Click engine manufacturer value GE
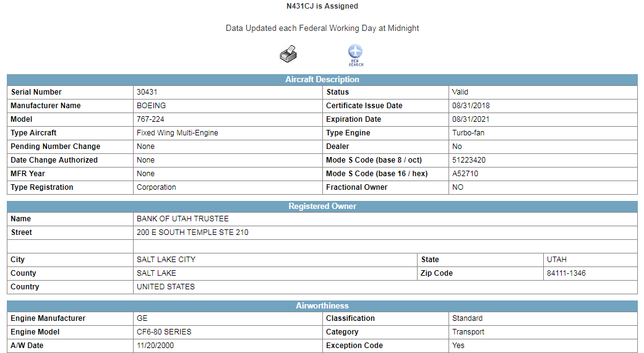Screen dimensions: 644x353 [x=142, y=318]
